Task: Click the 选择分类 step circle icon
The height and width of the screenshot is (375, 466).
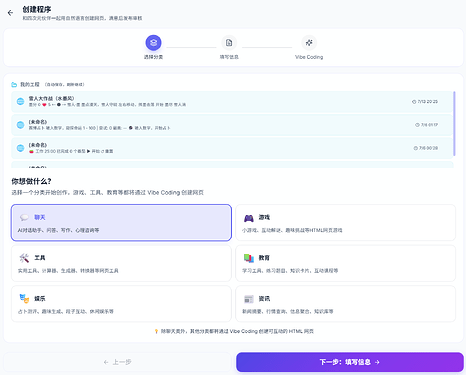Action: pos(153,43)
